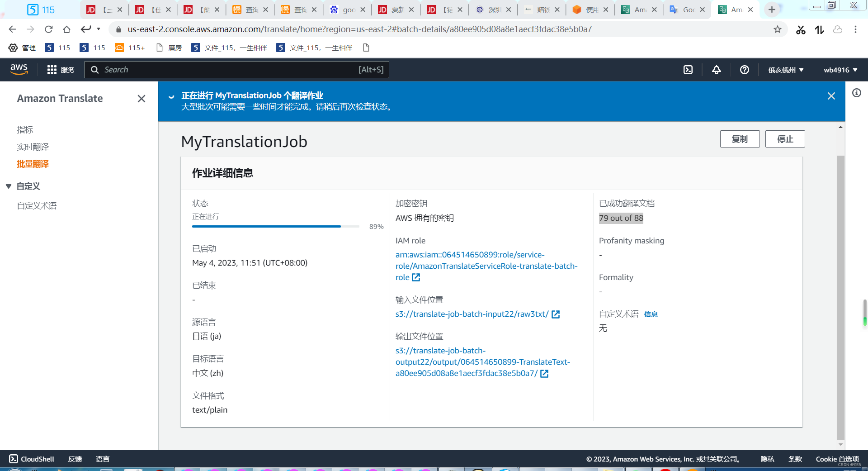Open Cookie 首选项 in the footer

click(837, 459)
